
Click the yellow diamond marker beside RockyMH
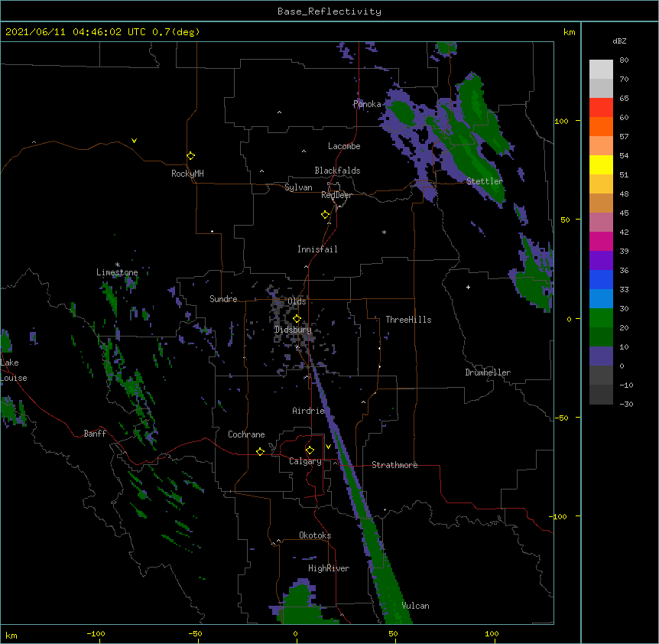tap(191, 156)
